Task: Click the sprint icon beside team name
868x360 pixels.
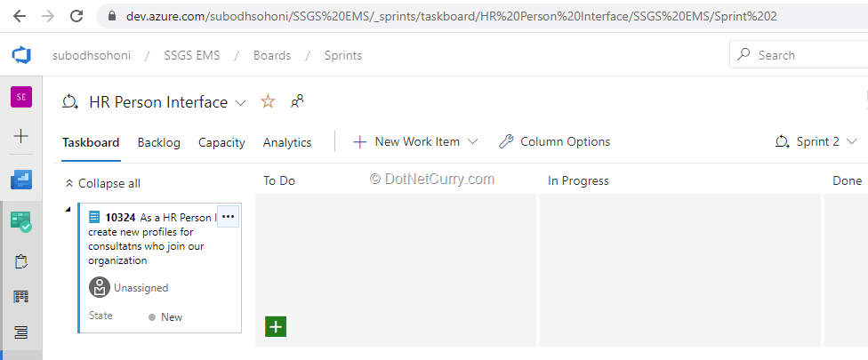Action: point(69,102)
